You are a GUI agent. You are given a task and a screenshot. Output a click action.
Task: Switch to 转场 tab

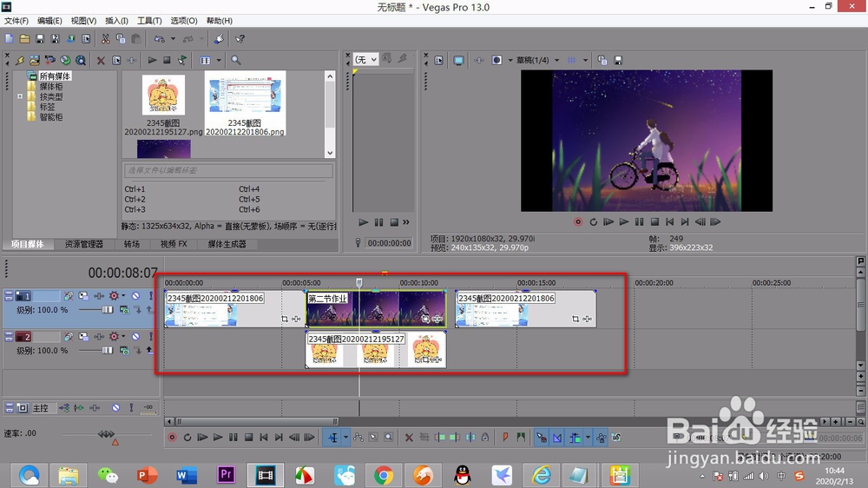pos(132,244)
